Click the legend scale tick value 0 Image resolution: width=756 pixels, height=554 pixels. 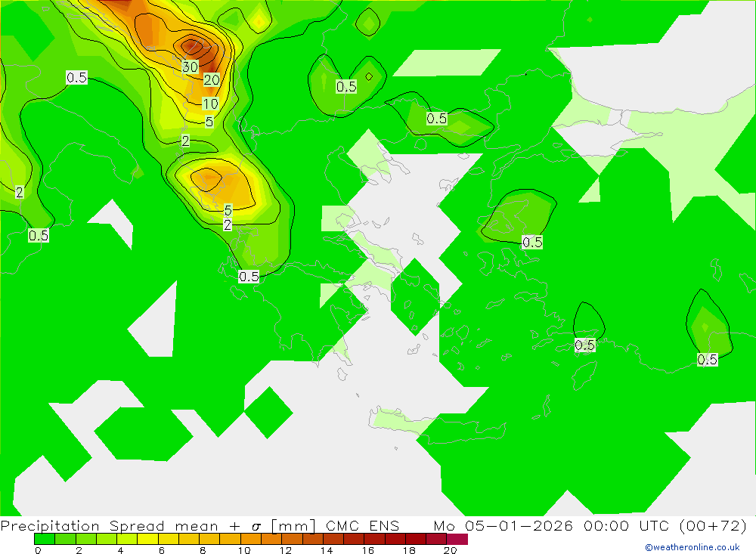pyautogui.click(x=38, y=550)
